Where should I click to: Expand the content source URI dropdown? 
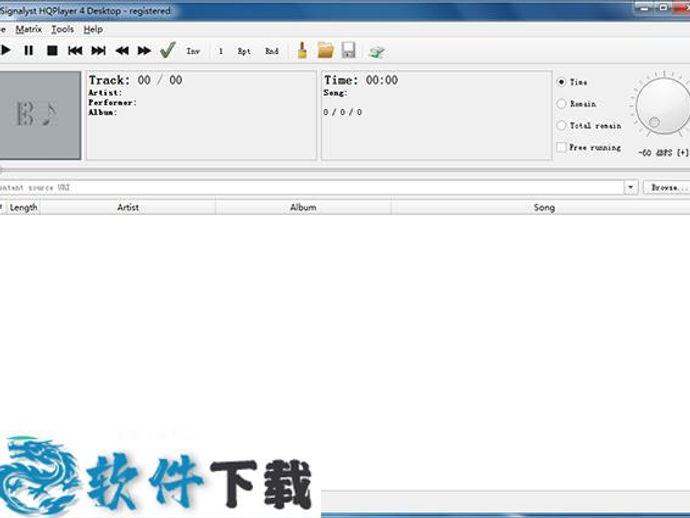(x=631, y=187)
